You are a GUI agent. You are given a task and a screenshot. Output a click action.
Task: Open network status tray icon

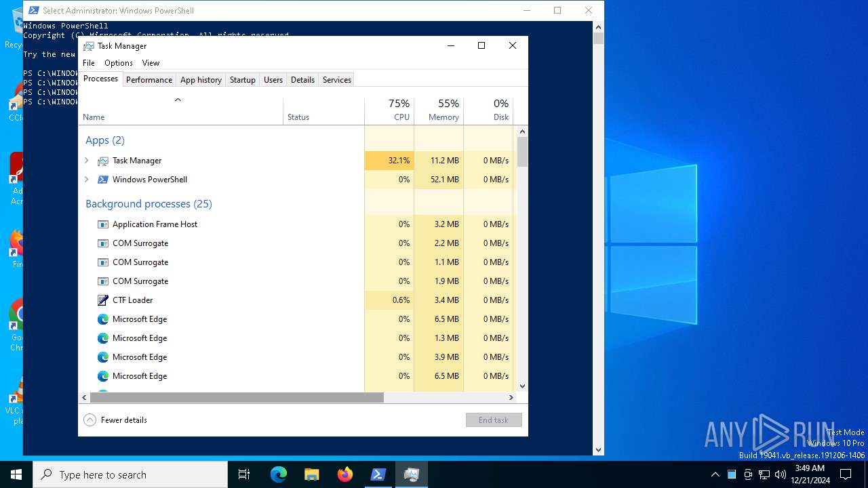[764, 474]
